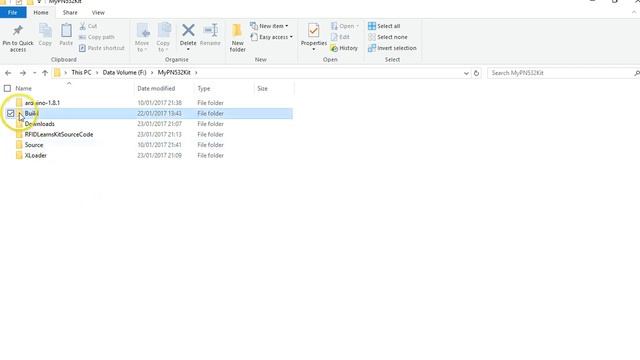Sort by Type column header
Screen dimensions: 640x360
[x=204, y=88]
